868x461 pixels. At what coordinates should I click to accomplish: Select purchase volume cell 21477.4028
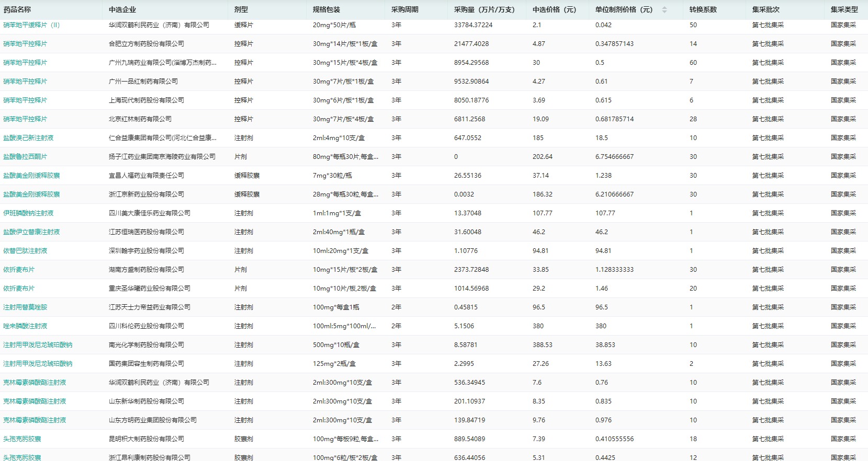coord(471,44)
